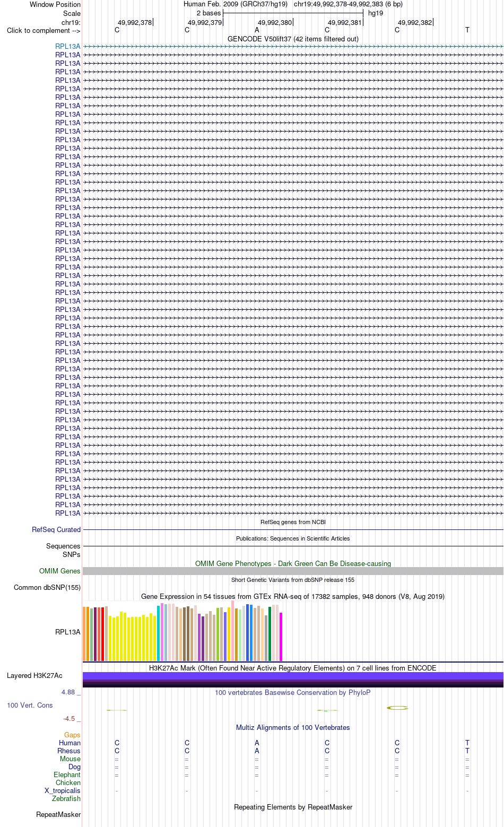Screen dimensions: 504x827
Task: Select the Mouse species label
Action: (x=71, y=759)
